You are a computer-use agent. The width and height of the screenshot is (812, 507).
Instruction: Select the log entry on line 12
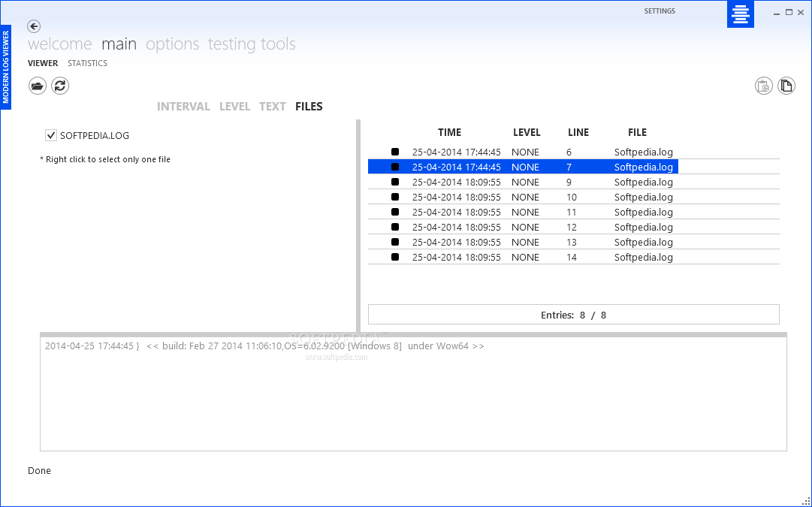(574, 227)
